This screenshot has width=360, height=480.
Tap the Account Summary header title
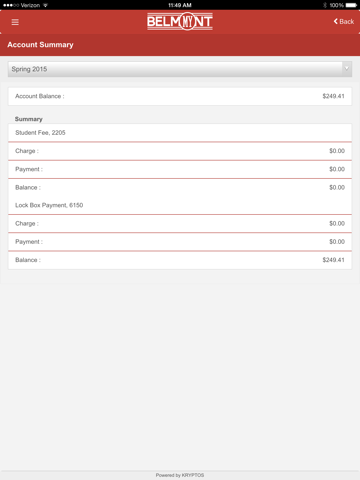[40, 45]
